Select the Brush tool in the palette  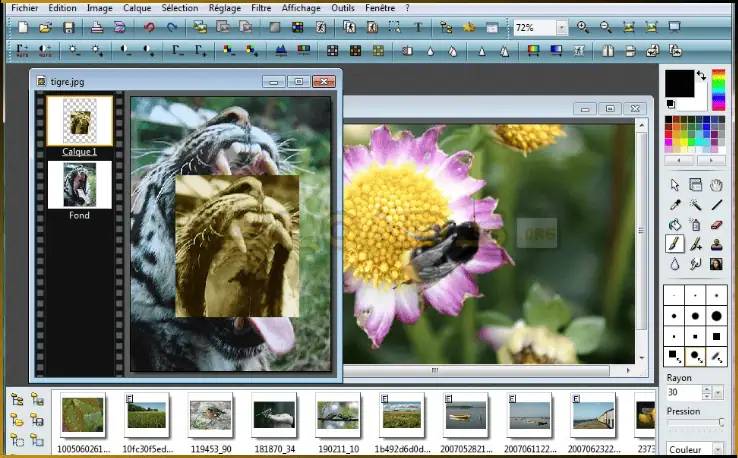(x=675, y=244)
